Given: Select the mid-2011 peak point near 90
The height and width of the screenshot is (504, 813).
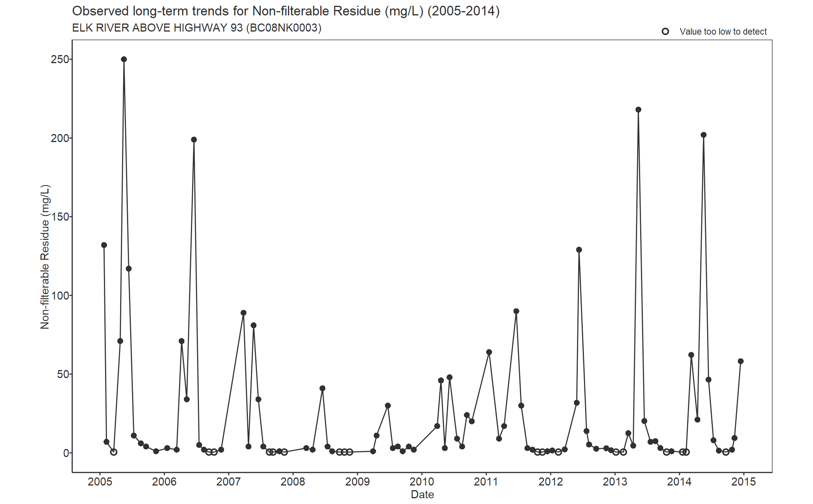Looking at the screenshot, I should click(x=516, y=311).
